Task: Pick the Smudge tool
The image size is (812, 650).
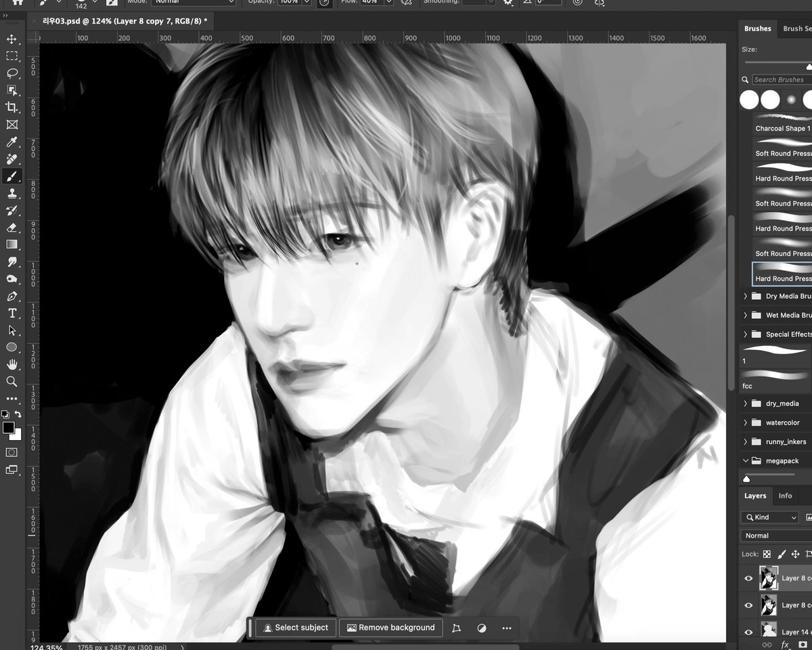Action: pyautogui.click(x=12, y=261)
